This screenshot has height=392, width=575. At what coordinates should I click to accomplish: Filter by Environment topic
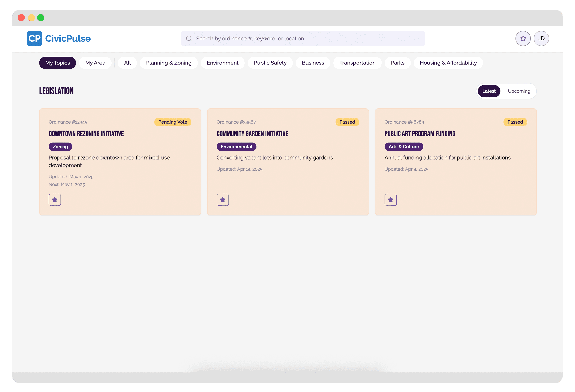tap(223, 63)
